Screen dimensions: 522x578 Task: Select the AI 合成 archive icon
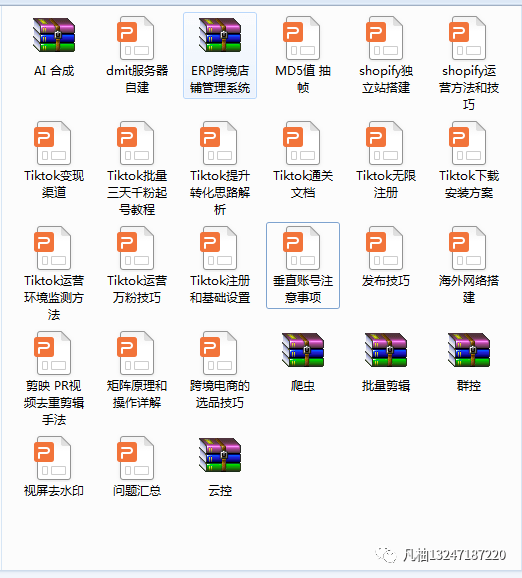pyautogui.click(x=54, y=35)
